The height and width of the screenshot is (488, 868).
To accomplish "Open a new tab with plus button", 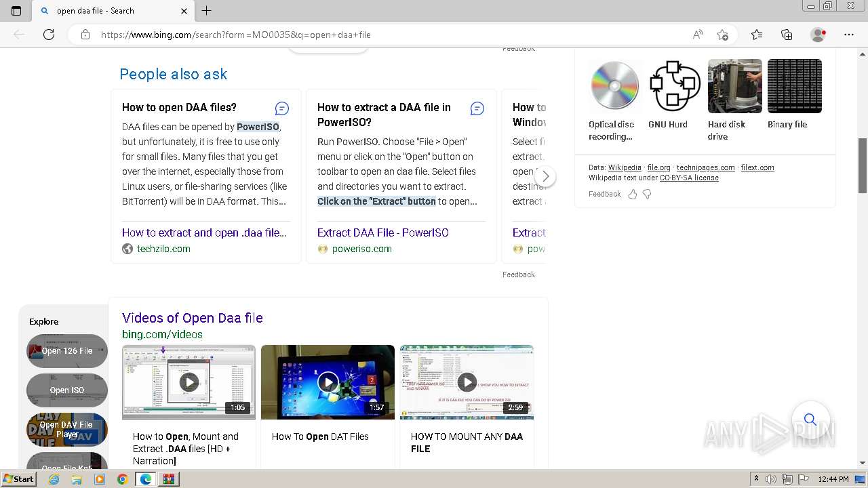I will point(207,11).
